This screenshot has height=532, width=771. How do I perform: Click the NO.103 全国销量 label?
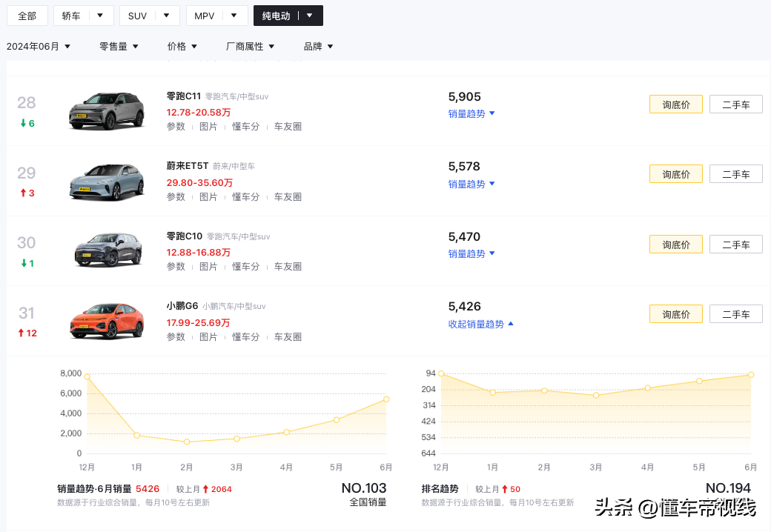364,495
